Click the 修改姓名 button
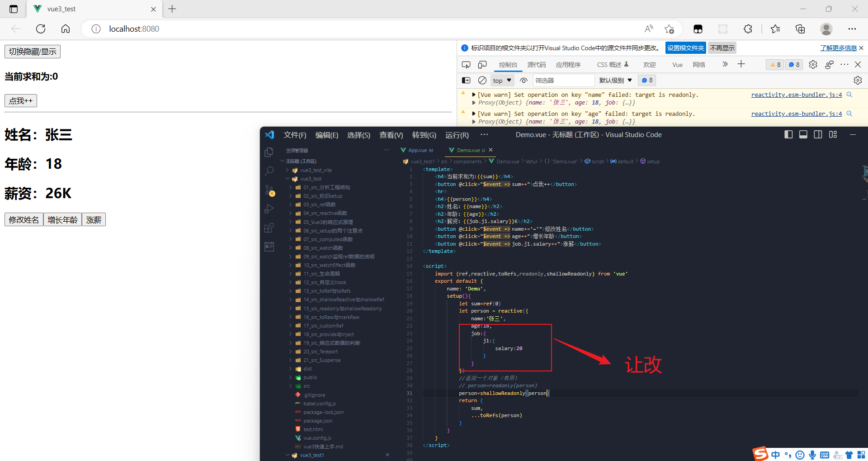Screen dimensions: 868x461 (24, 219)
